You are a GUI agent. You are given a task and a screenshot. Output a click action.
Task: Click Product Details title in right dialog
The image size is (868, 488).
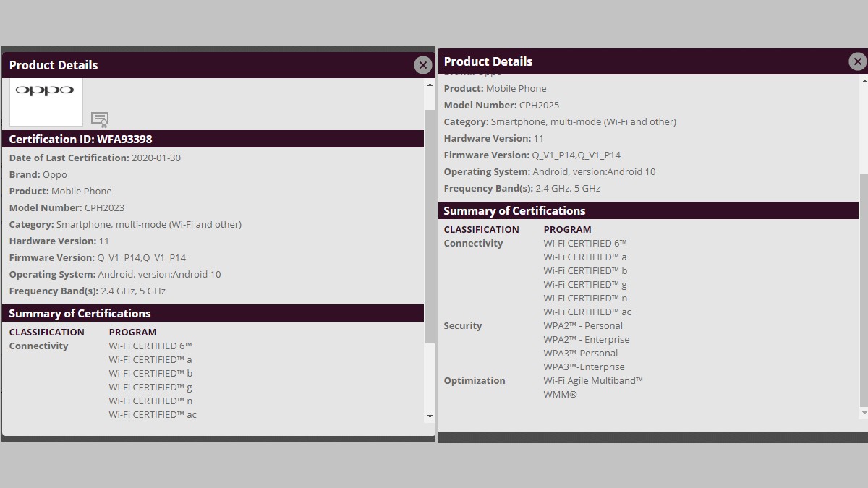[x=488, y=61]
